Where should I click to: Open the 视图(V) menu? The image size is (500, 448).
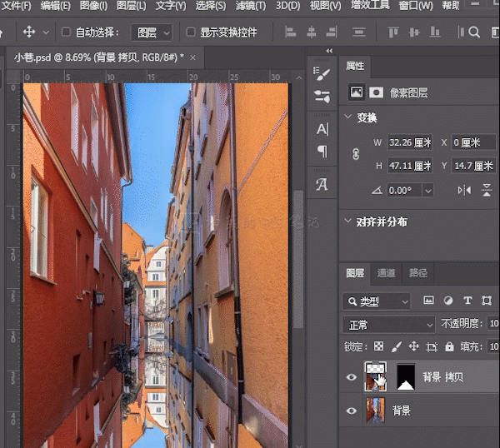(325, 6)
